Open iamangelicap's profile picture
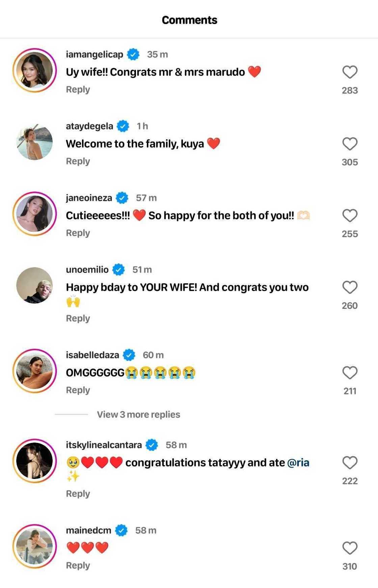 [34, 70]
